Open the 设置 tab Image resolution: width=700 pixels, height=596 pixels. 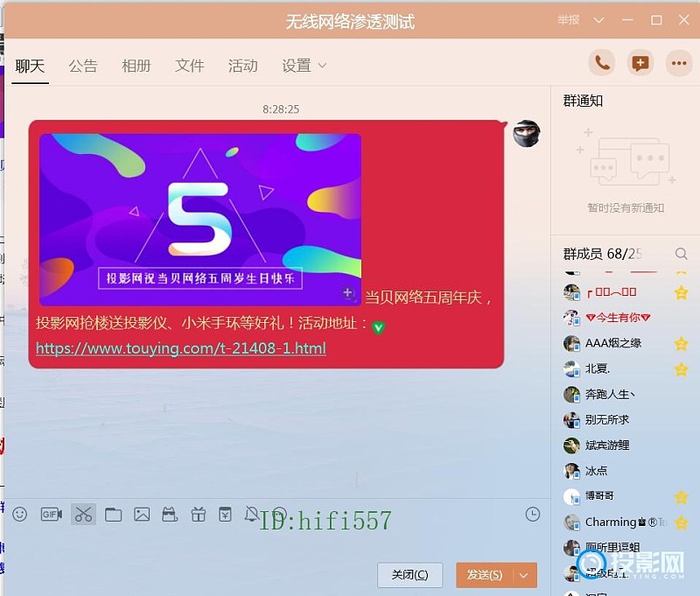coord(297,66)
